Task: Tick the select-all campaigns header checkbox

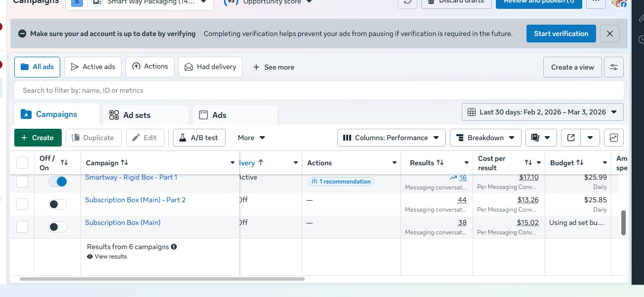Action: tap(22, 163)
